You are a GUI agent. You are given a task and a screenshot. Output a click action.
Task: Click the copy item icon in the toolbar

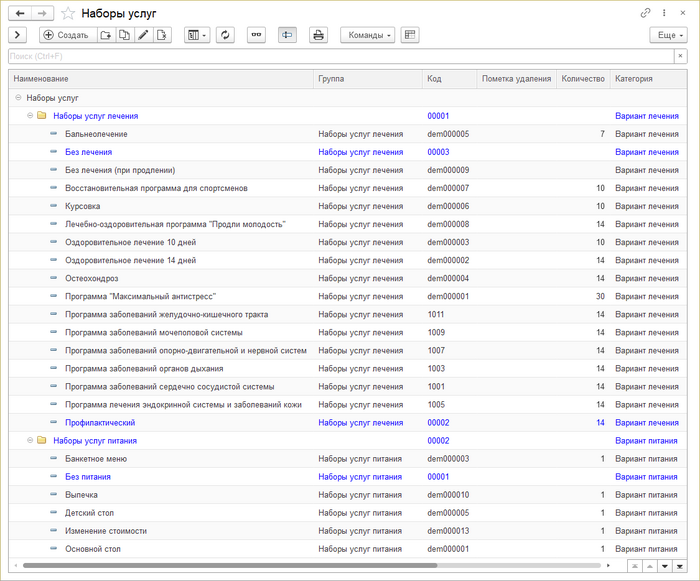pos(125,35)
